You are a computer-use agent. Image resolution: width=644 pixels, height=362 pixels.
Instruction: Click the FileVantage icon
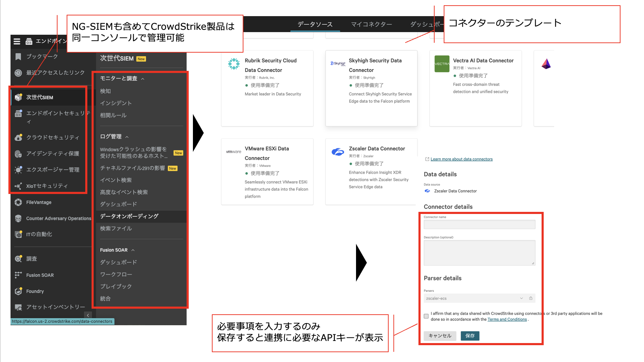point(18,202)
